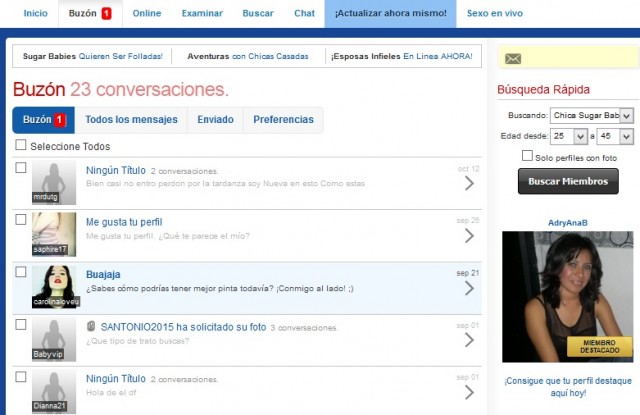Open mrdutg conversation via arrow chevron

coord(469,183)
